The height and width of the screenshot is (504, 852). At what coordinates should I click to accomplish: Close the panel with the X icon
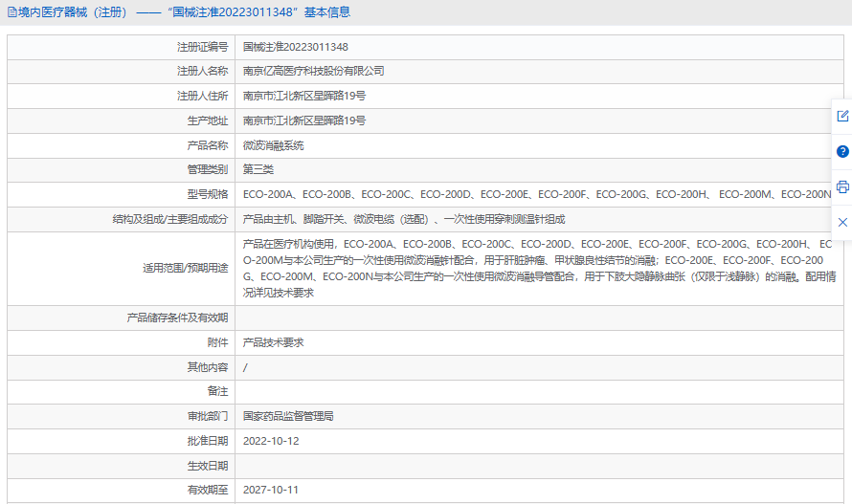pos(842,222)
